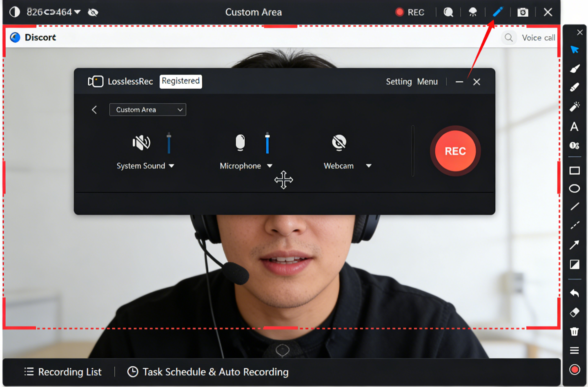Select the Text annotation tool
The height and width of the screenshot is (387, 588).
(x=574, y=127)
